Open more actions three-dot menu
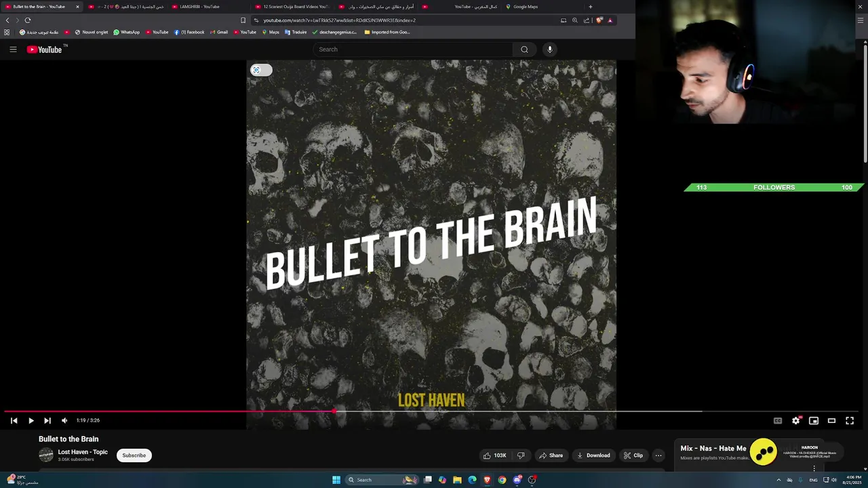 [x=658, y=455]
